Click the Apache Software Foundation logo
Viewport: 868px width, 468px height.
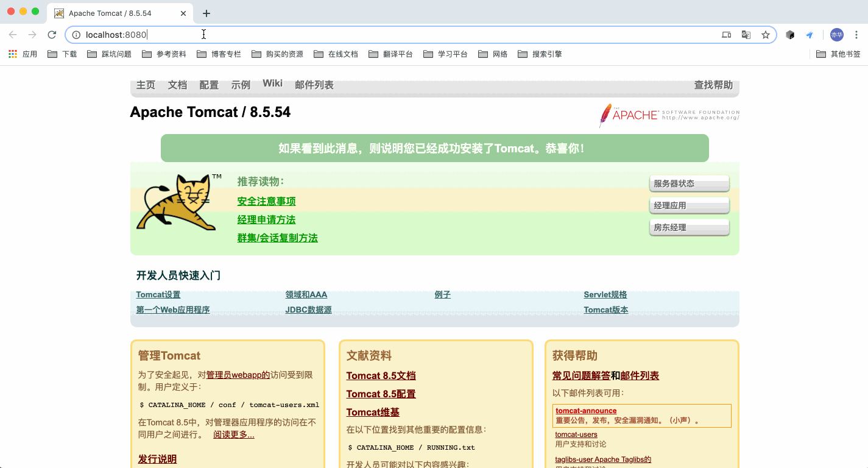click(x=669, y=115)
